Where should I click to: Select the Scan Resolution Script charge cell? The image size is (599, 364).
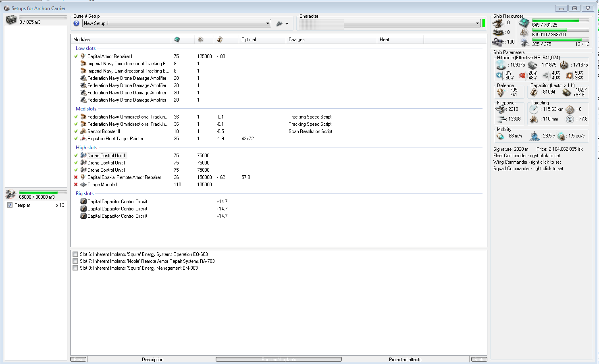click(310, 131)
